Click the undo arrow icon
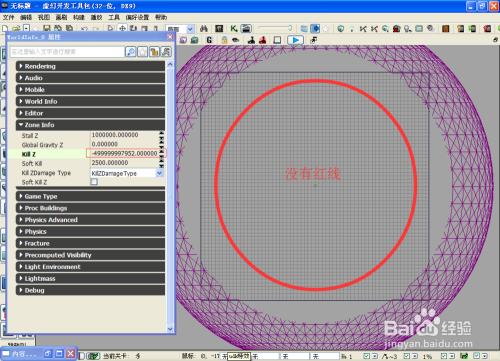This screenshot has height=361, width=500. (x=85, y=29)
